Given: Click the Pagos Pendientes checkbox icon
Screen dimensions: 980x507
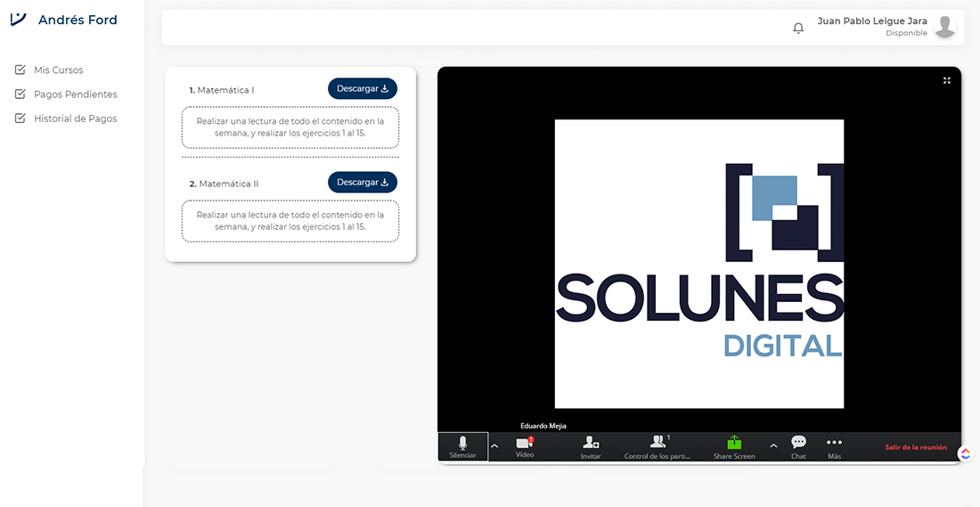Looking at the screenshot, I should [20, 94].
